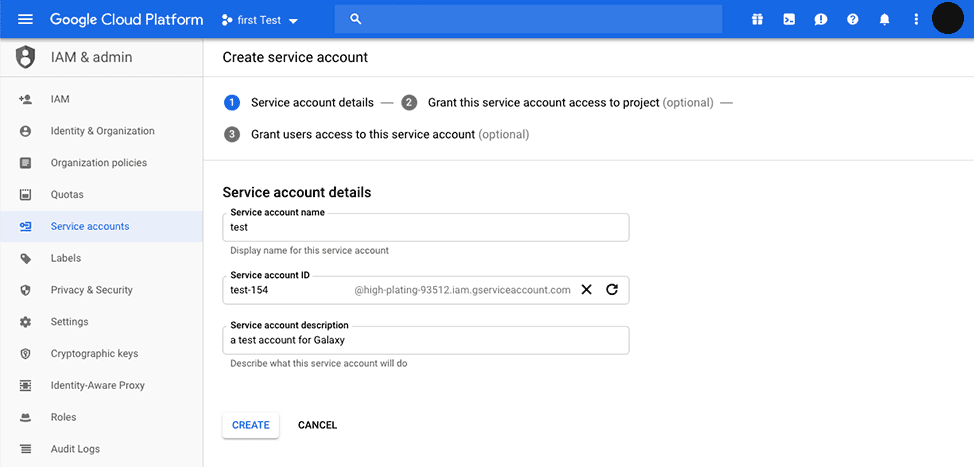Open notifications bell icon
974x467 pixels.
884,19
